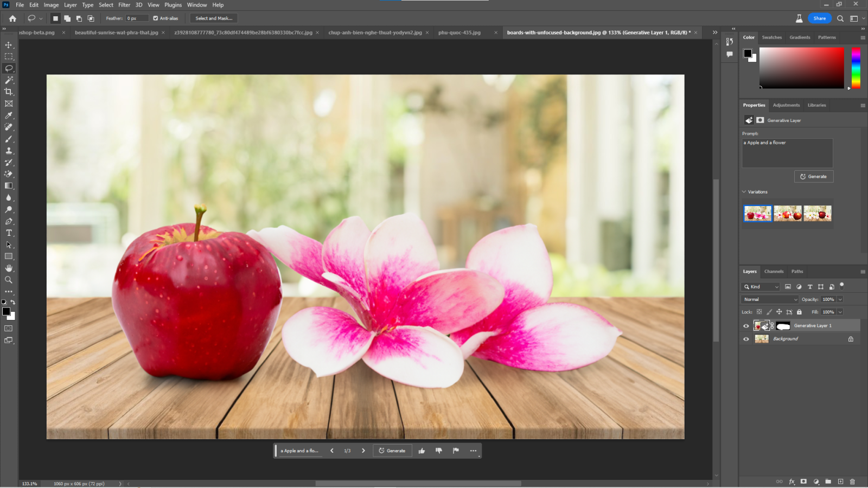The width and height of the screenshot is (868, 488).
Task: Open the search icon beside Share
Action: [840, 18]
